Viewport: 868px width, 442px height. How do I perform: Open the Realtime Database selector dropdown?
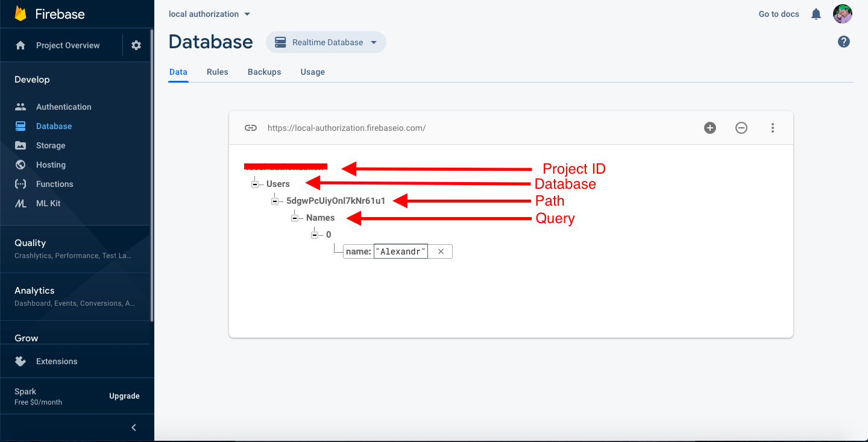(x=326, y=42)
